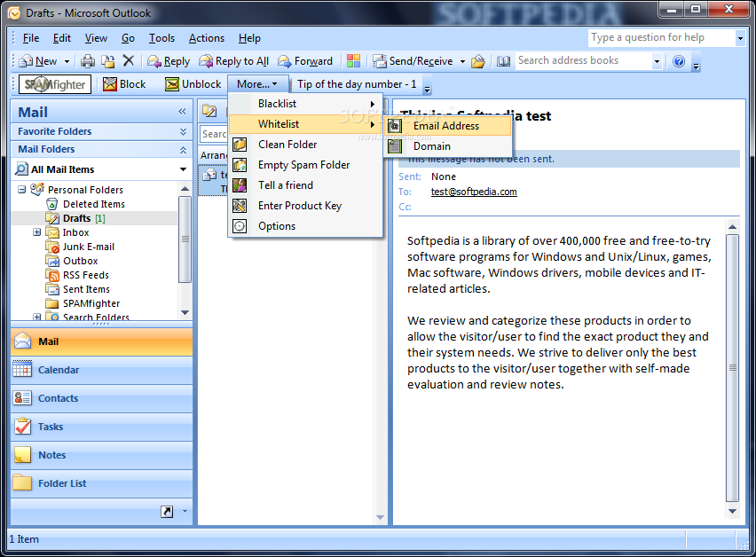756x557 pixels.
Task: Click the Reply button
Action: coord(169,61)
